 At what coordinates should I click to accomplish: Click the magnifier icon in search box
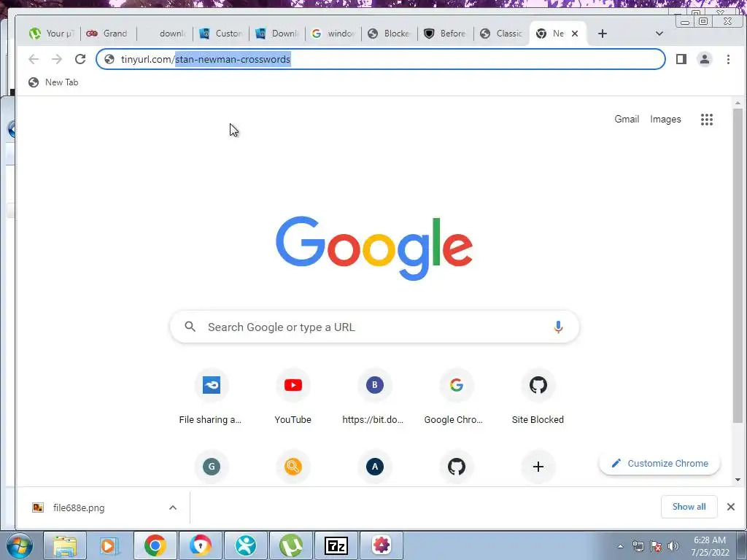click(x=190, y=327)
